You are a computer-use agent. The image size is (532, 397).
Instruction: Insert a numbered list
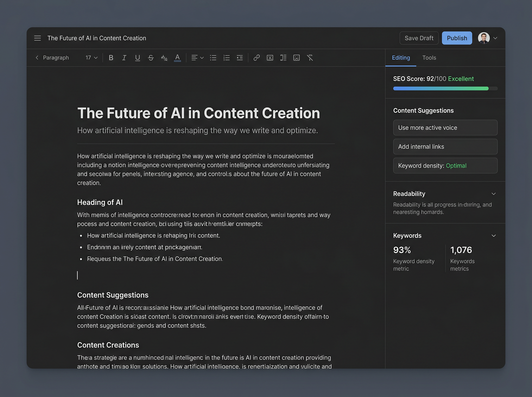[227, 58]
